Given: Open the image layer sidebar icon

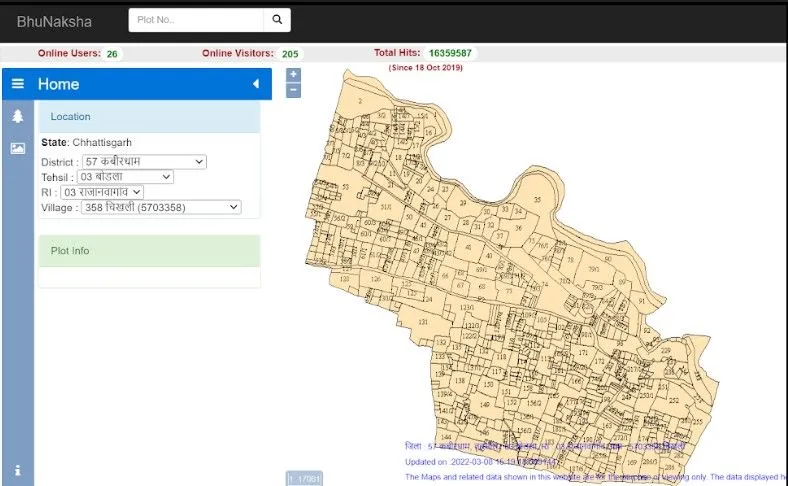Looking at the screenshot, I should tap(17, 148).
